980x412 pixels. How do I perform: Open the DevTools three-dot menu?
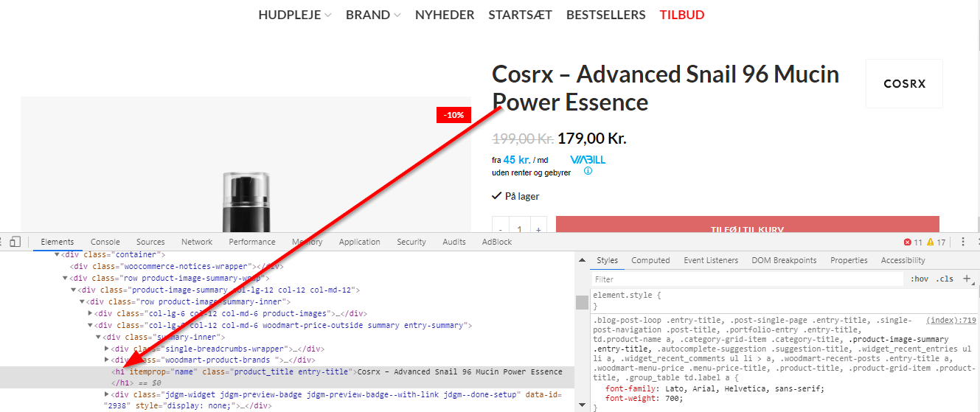coord(962,242)
